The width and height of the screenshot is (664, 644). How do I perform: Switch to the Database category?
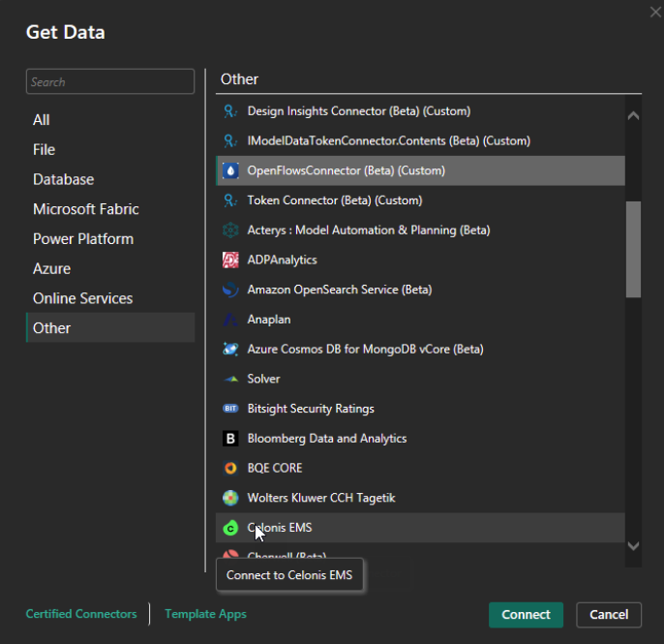[63, 179]
